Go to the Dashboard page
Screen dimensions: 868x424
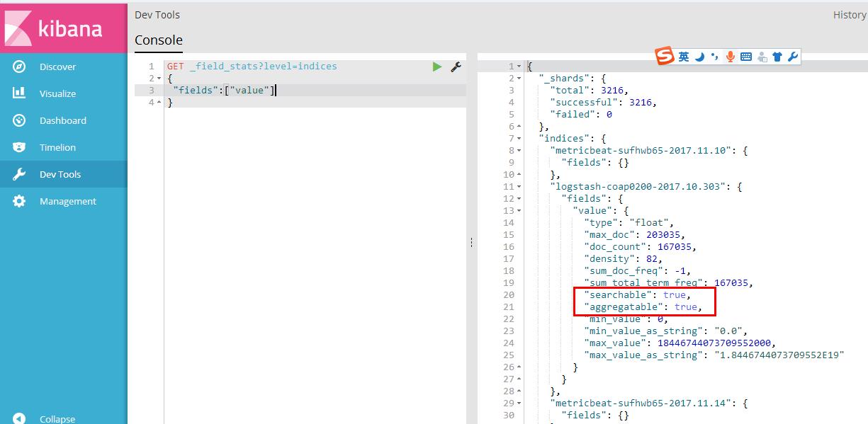pos(63,120)
